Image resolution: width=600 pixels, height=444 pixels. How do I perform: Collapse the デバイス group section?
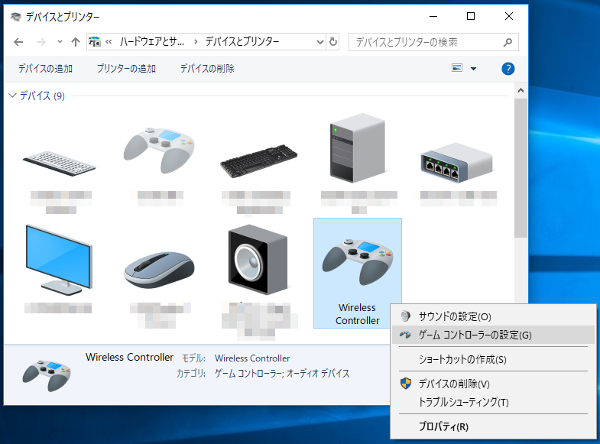tap(12, 96)
